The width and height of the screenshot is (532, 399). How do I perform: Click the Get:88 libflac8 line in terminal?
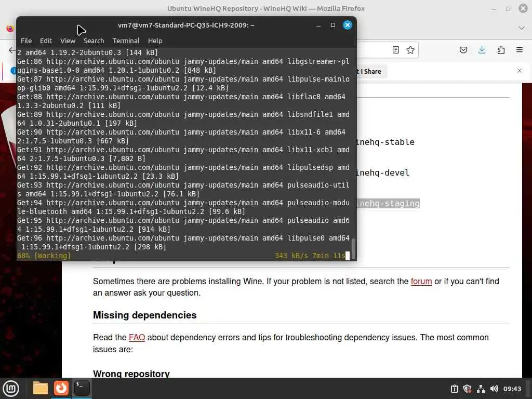point(181,101)
